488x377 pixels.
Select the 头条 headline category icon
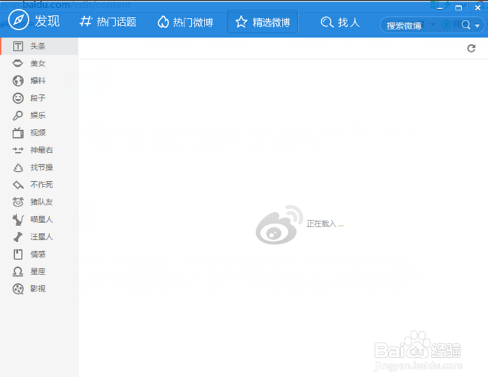point(18,46)
